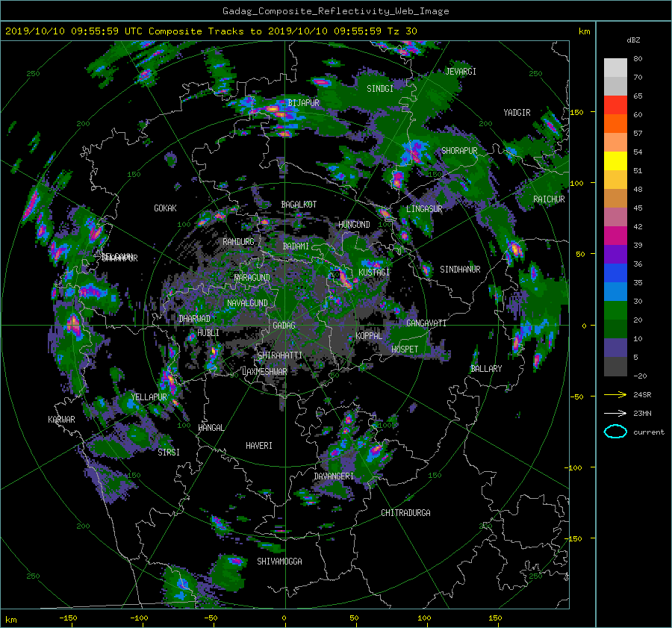Click the DAVANGERI city label

tap(334, 476)
